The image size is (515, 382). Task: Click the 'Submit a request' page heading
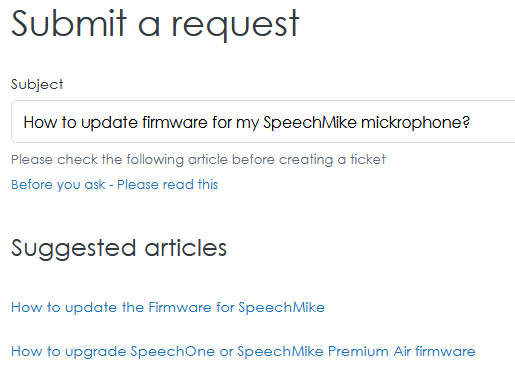pos(155,24)
